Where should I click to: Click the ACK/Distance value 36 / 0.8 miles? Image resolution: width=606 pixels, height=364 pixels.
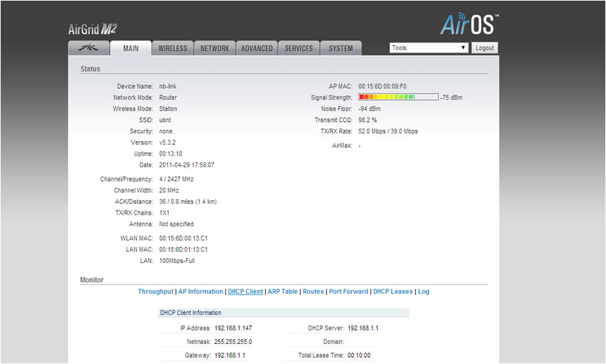(188, 202)
